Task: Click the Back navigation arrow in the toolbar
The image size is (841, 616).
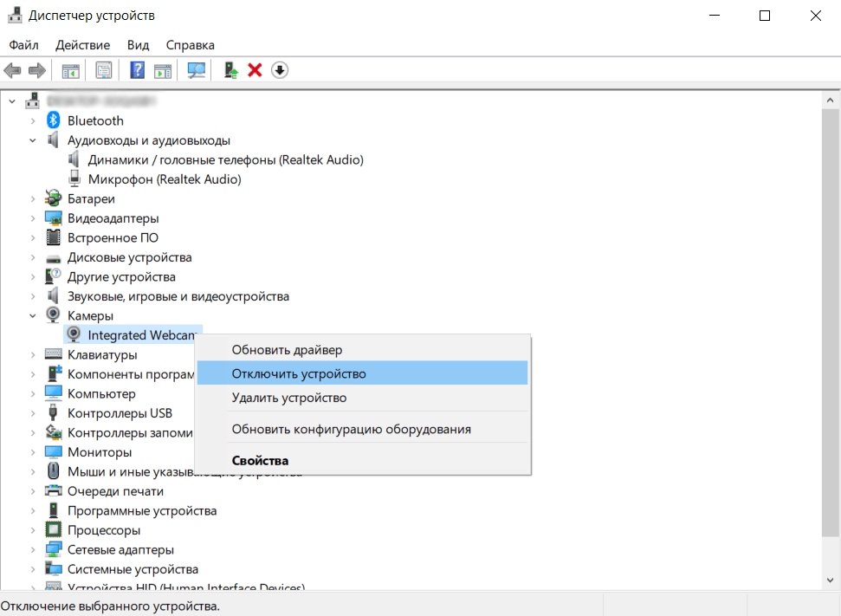Action: [12, 69]
